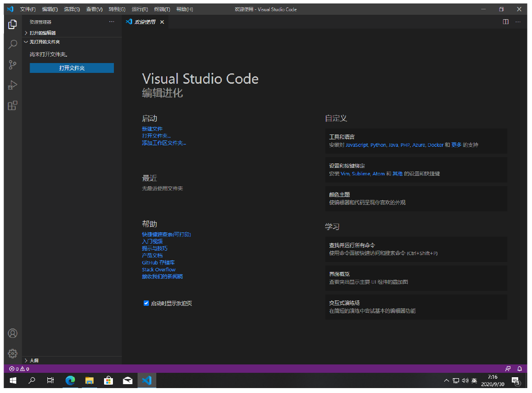
Task: Open Microsoft Edge from the taskbar
Action: click(x=70, y=380)
